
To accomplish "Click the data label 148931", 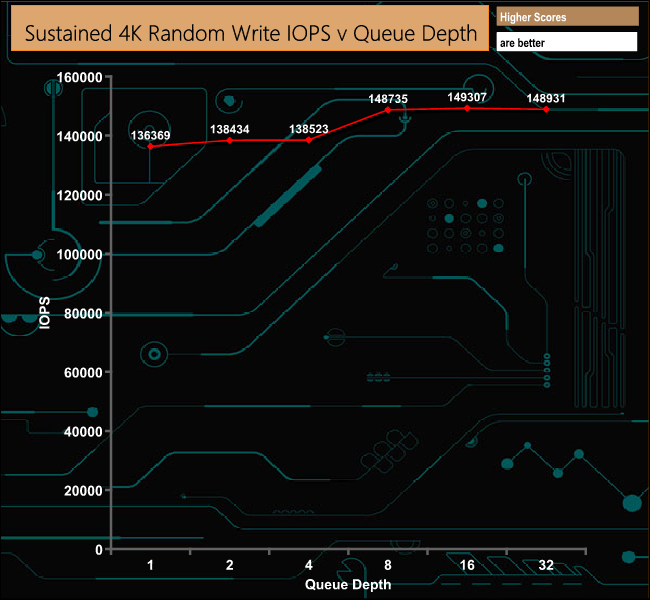I will click(x=546, y=98).
